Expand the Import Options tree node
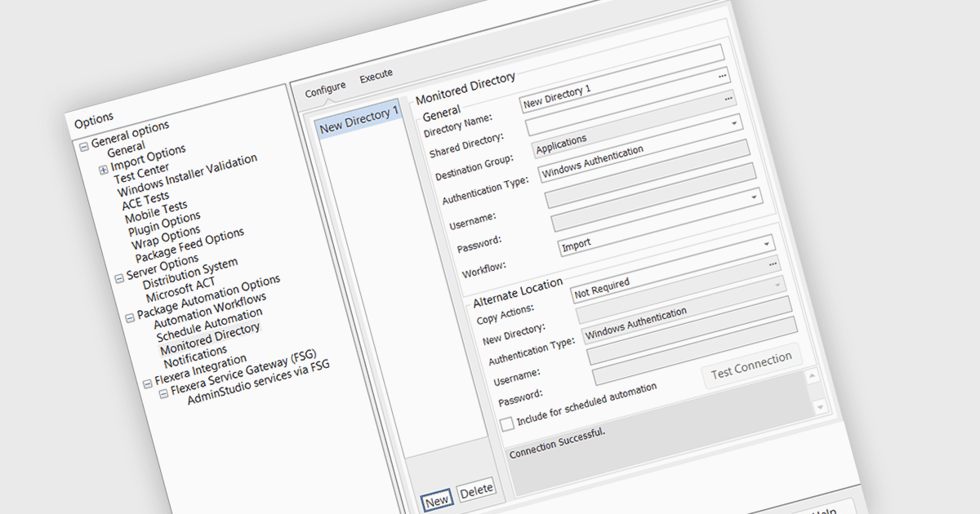This screenshot has height=514, width=980. tap(103, 170)
